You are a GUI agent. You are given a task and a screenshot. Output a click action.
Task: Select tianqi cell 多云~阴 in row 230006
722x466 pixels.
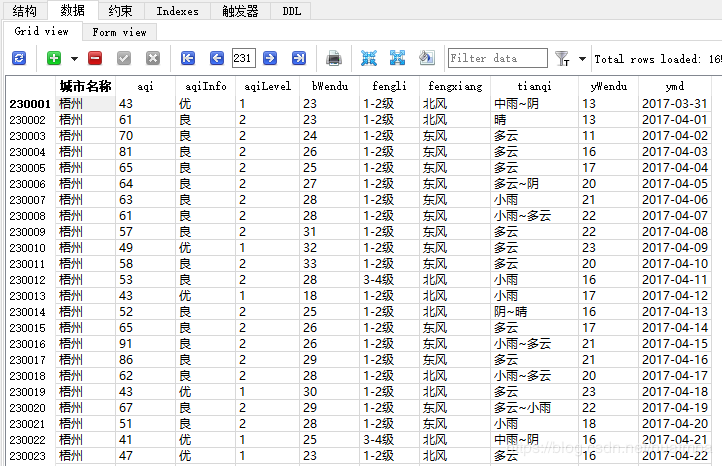535,184
